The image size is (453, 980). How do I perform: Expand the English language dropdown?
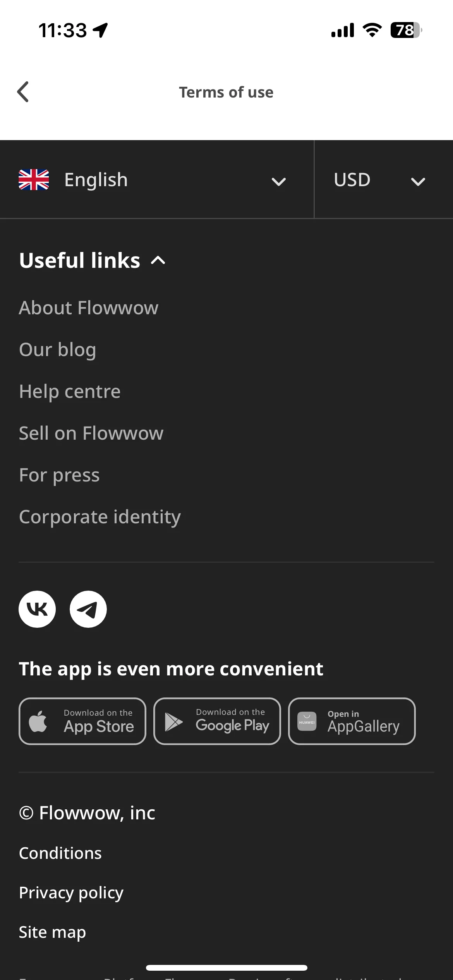click(157, 180)
